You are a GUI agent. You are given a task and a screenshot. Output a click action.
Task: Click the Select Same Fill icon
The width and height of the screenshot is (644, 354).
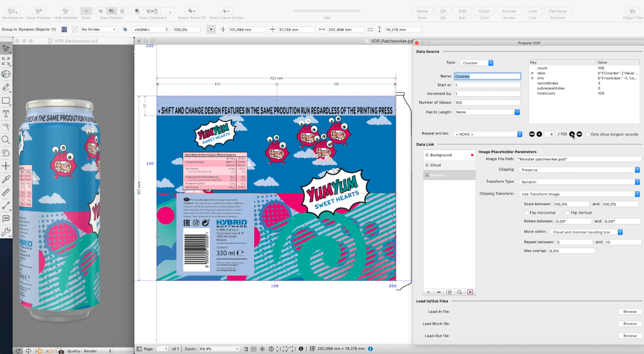point(191,11)
